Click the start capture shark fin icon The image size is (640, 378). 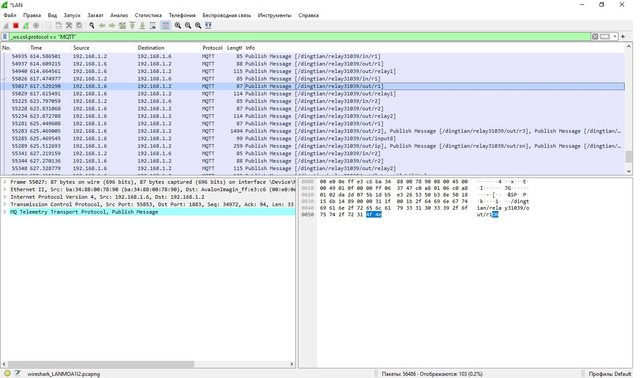6,26
